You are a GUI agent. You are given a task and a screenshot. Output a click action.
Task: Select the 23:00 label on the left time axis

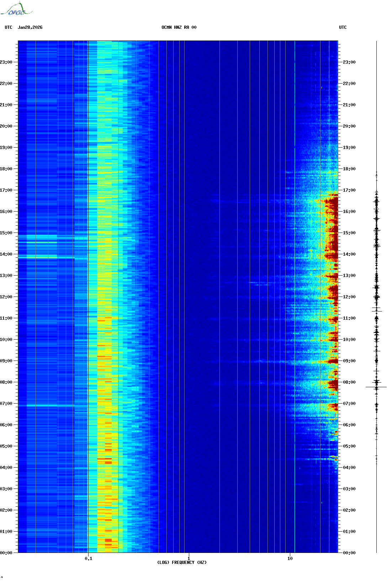(x=6, y=62)
